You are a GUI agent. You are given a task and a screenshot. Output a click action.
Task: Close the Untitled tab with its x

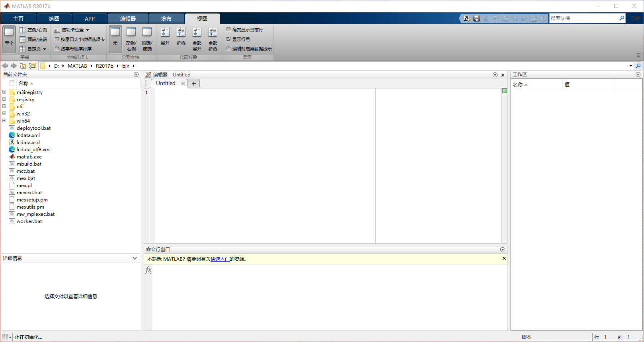(x=183, y=84)
